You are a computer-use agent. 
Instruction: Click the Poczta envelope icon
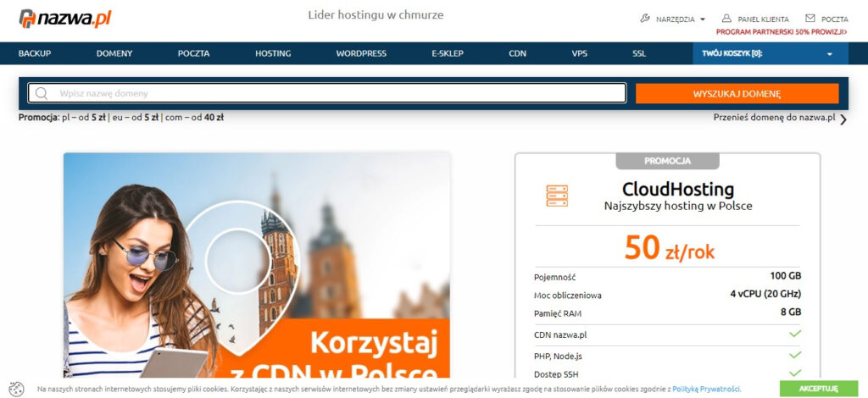point(810,19)
